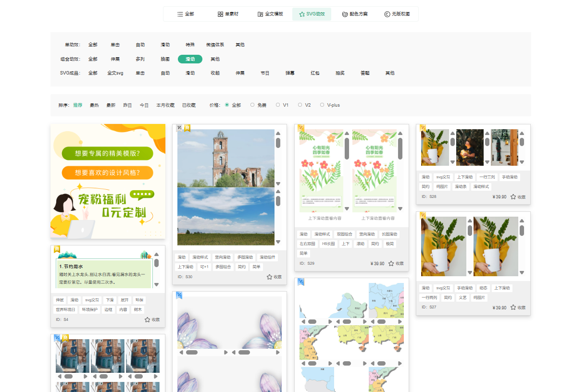Sort results by 最热
This screenshot has width=562, height=392.
(x=94, y=105)
